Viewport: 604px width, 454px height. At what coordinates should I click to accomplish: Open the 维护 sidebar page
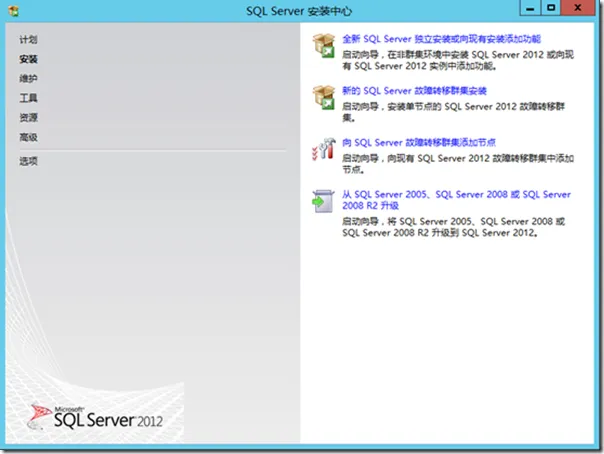tap(28, 79)
